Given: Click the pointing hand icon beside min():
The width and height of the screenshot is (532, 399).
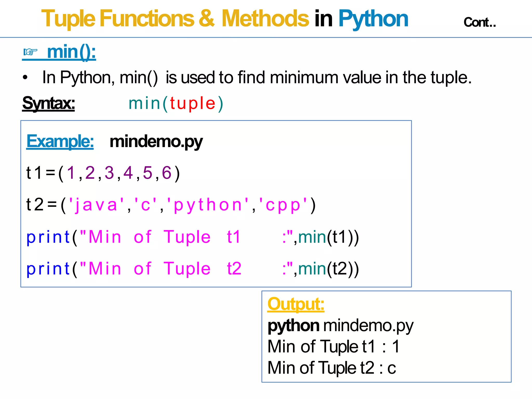Looking at the screenshot, I should [30, 52].
